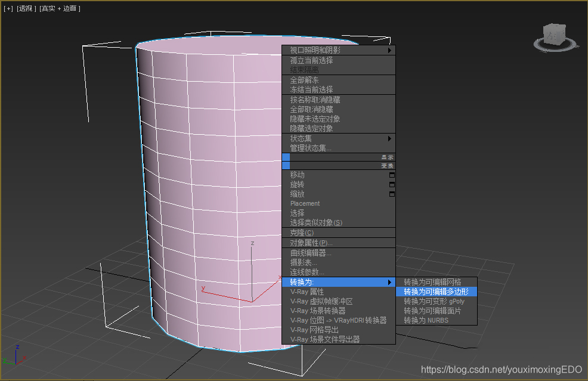Expand 视口照明和阴影 submenu arrow

(389, 50)
